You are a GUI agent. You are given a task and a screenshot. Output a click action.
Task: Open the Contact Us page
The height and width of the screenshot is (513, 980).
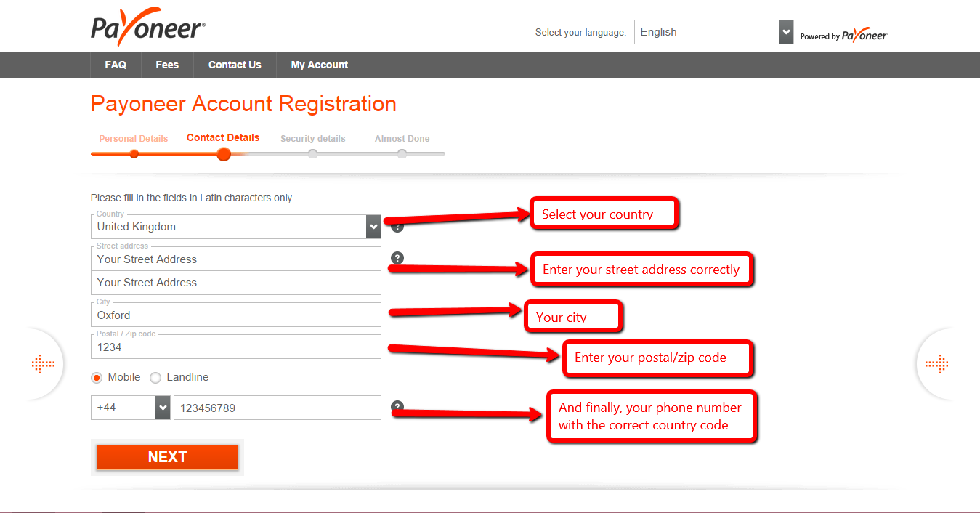[234, 65]
